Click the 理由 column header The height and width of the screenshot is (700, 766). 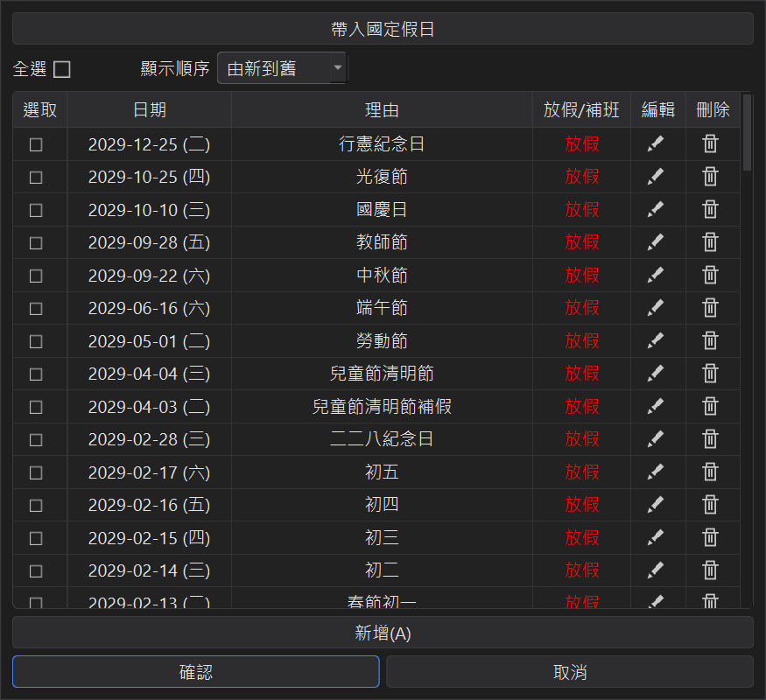coord(382,110)
